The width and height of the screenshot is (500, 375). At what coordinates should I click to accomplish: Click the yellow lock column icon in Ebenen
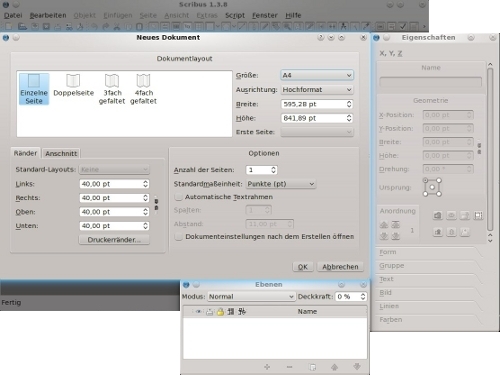pos(220,312)
